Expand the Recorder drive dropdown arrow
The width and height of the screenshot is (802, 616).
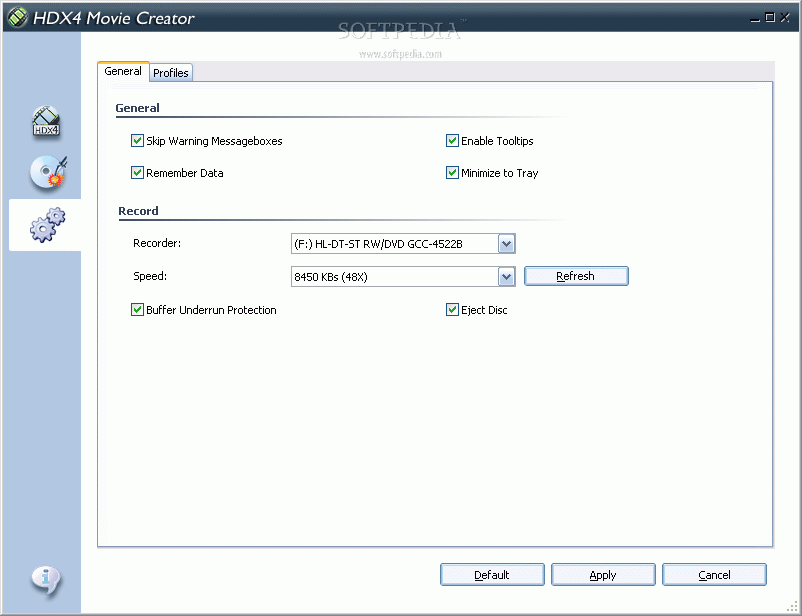click(x=506, y=244)
